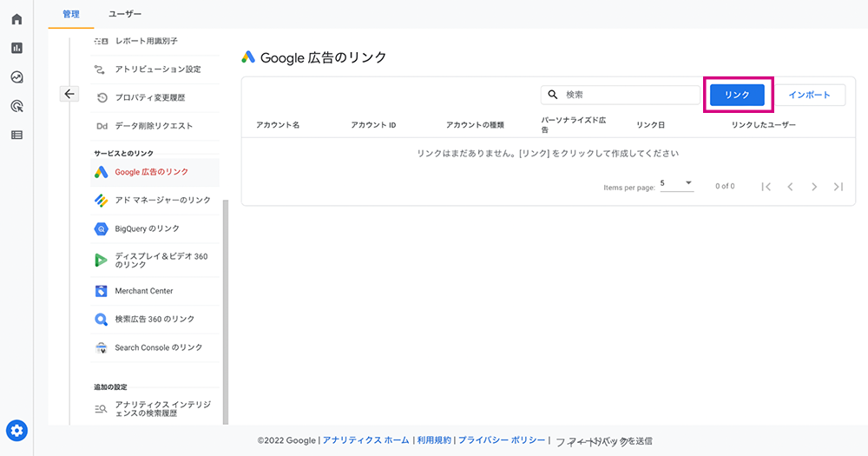The height and width of the screenshot is (456, 868).
Task: Click the Google Ads logo beside page title
Action: [248, 57]
